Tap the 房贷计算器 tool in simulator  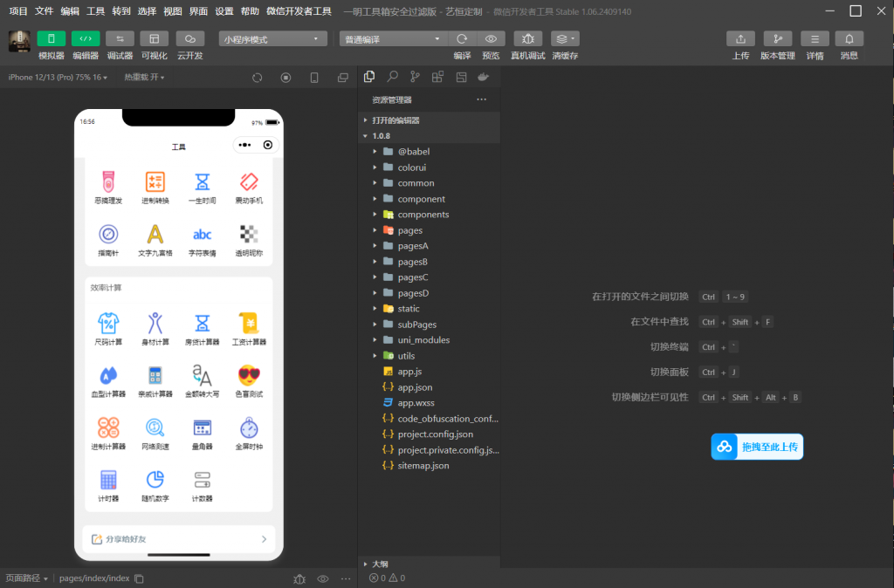point(202,329)
